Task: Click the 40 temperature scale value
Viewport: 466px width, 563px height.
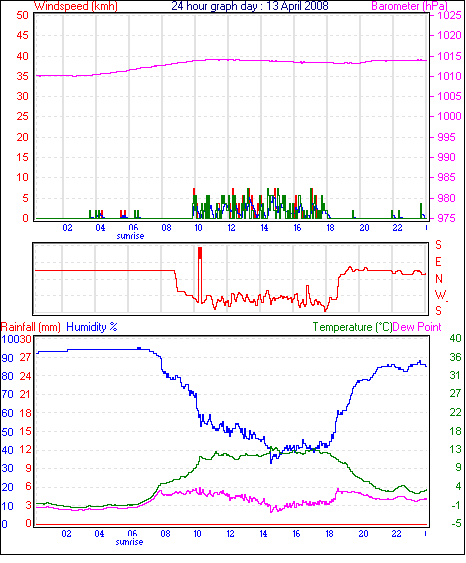Action: point(455,338)
